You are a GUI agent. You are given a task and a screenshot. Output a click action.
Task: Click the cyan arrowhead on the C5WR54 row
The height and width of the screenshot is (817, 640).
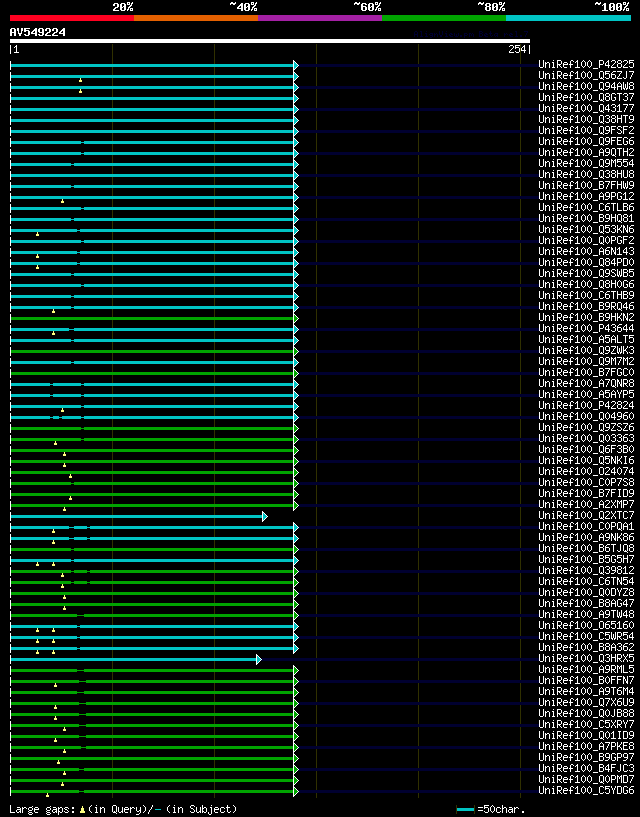pos(296,637)
